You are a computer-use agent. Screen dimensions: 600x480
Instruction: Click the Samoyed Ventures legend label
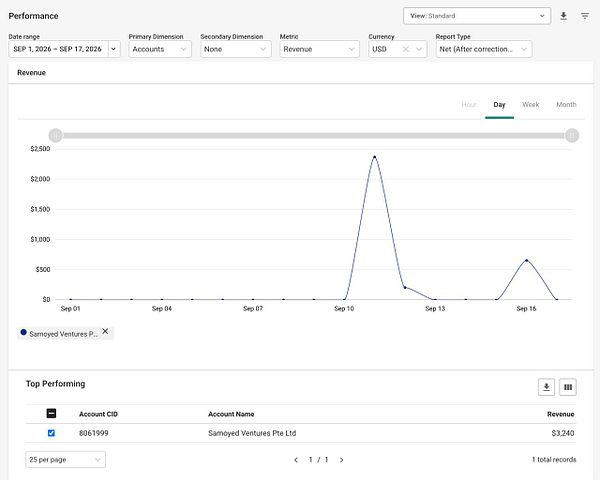pos(64,334)
